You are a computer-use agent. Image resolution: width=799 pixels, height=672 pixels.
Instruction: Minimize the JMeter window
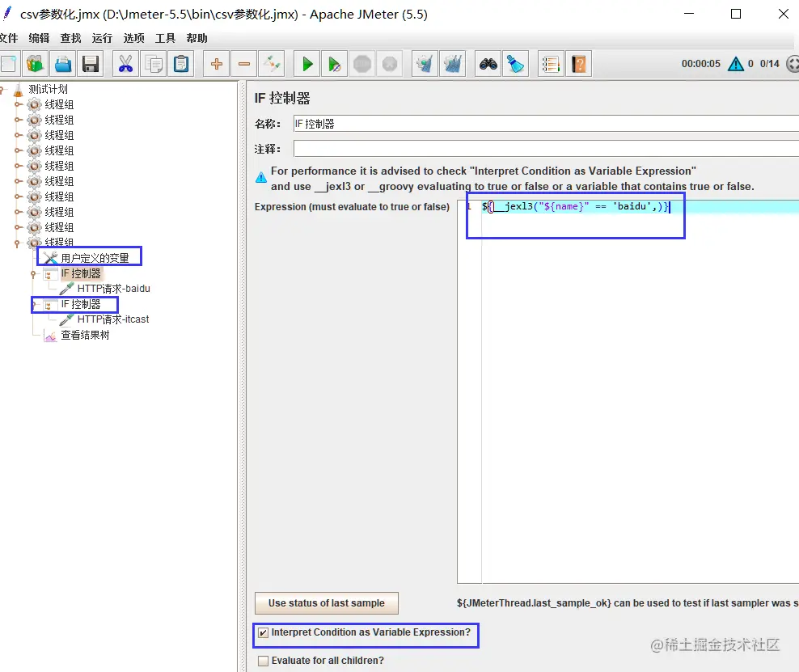tap(689, 14)
